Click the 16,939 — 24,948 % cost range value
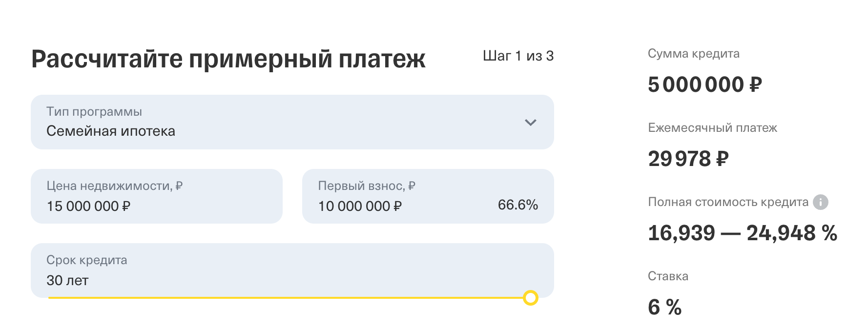 [743, 233]
